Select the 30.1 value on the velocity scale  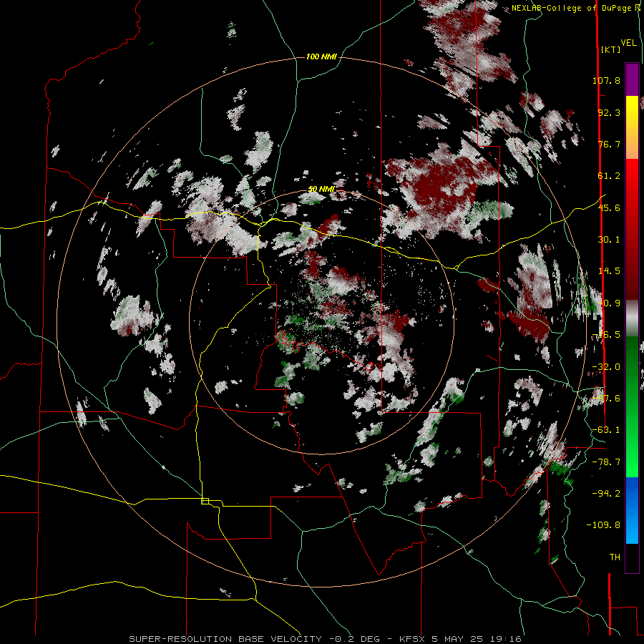coord(609,240)
